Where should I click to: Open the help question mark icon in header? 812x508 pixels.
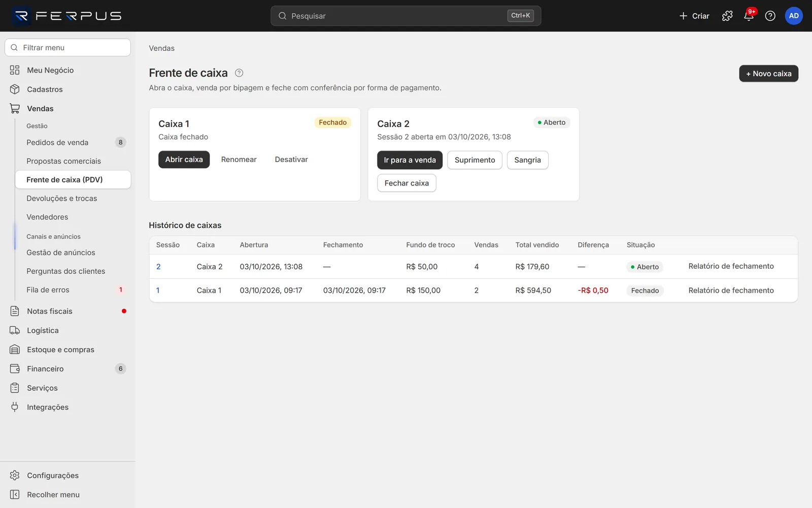[x=770, y=16]
